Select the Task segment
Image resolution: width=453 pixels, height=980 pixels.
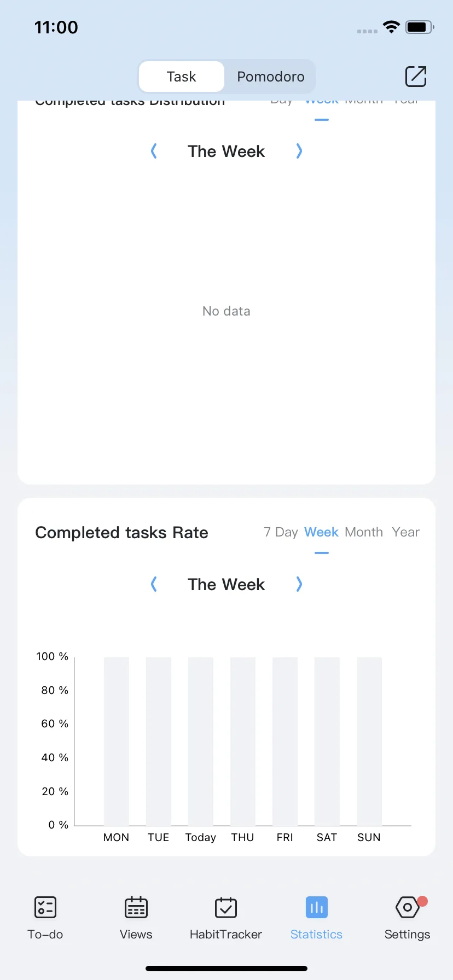(x=182, y=77)
